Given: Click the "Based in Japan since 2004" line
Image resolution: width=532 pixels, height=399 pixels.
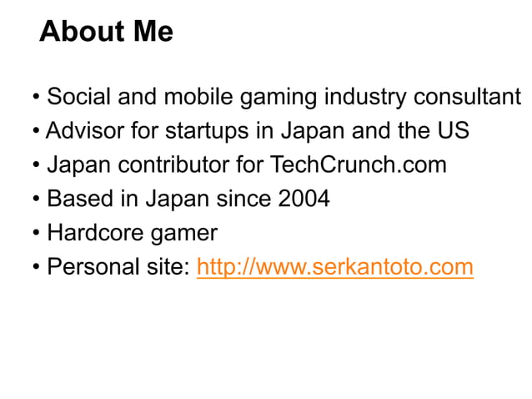Looking at the screenshot, I should pyautogui.click(x=188, y=199).
